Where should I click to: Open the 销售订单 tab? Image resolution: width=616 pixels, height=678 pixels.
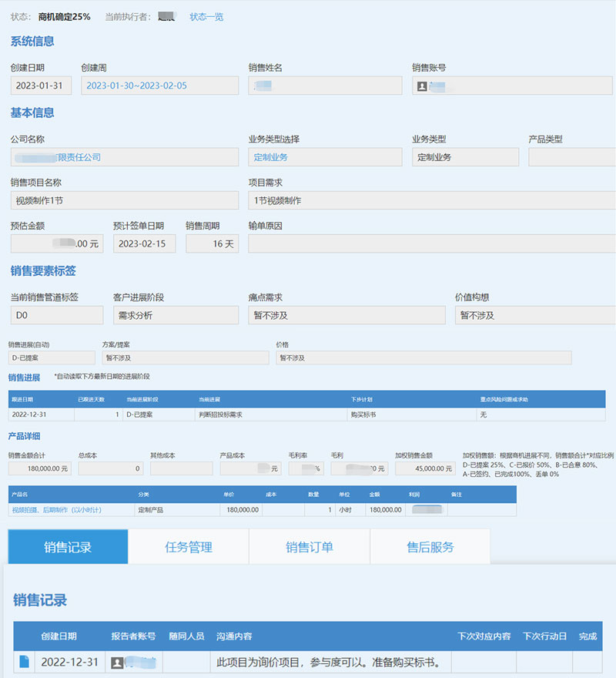[x=310, y=547]
